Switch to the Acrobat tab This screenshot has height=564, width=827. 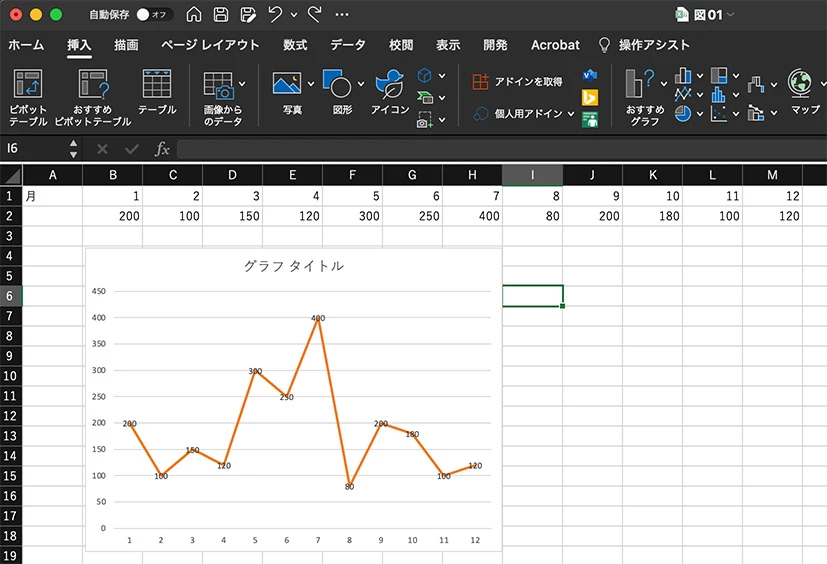(555, 45)
